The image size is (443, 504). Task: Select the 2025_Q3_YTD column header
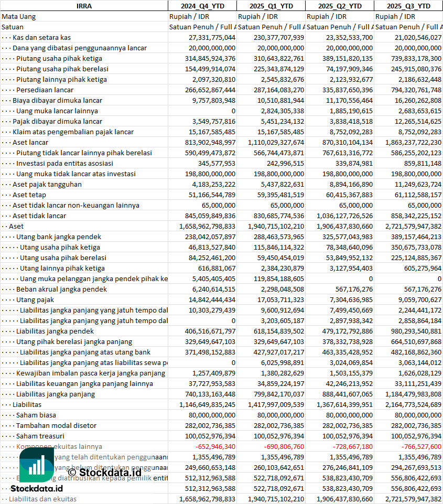(x=408, y=6)
